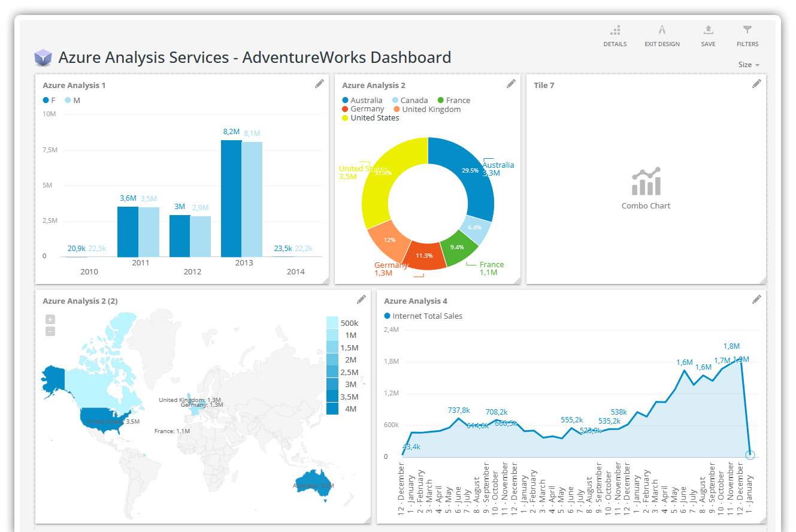Click the Azure Analysis 2 (2) title
The height and width of the screenshot is (532, 796).
point(80,301)
